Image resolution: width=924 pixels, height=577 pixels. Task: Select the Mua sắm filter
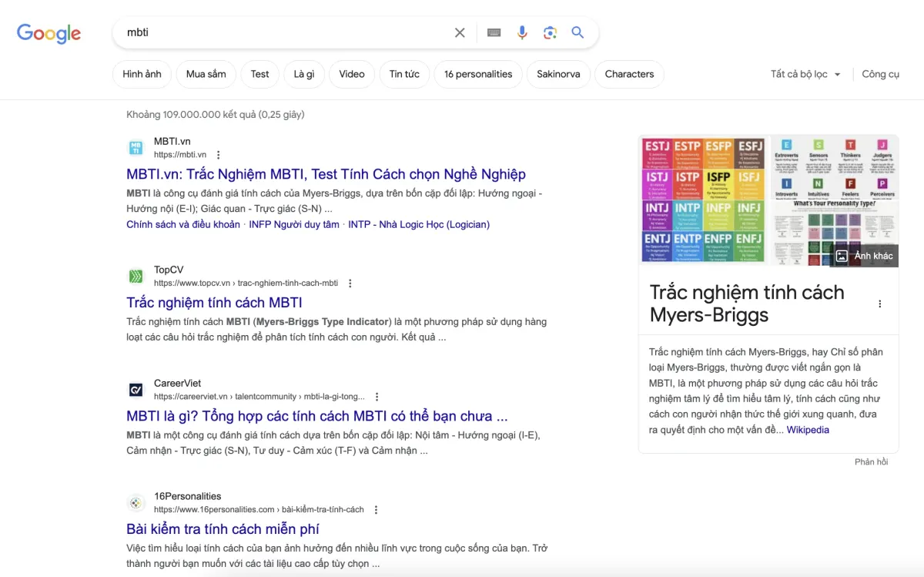206,74
